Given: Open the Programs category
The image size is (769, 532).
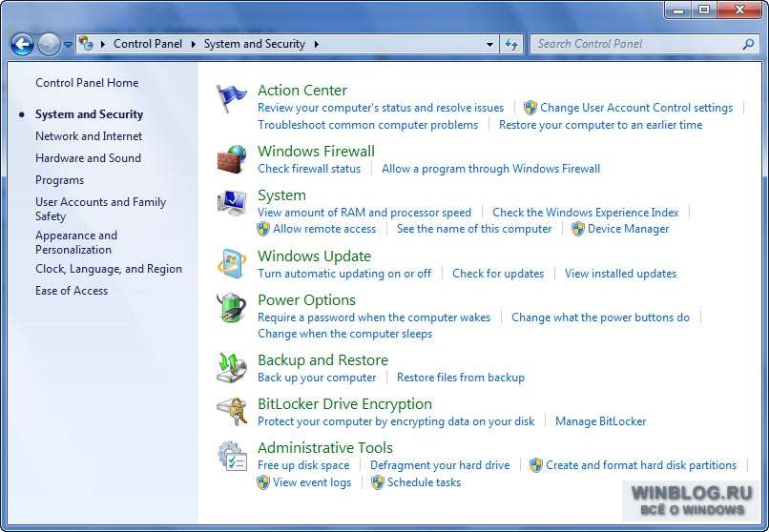Looking at the screenshot, I should click(59, 180).
